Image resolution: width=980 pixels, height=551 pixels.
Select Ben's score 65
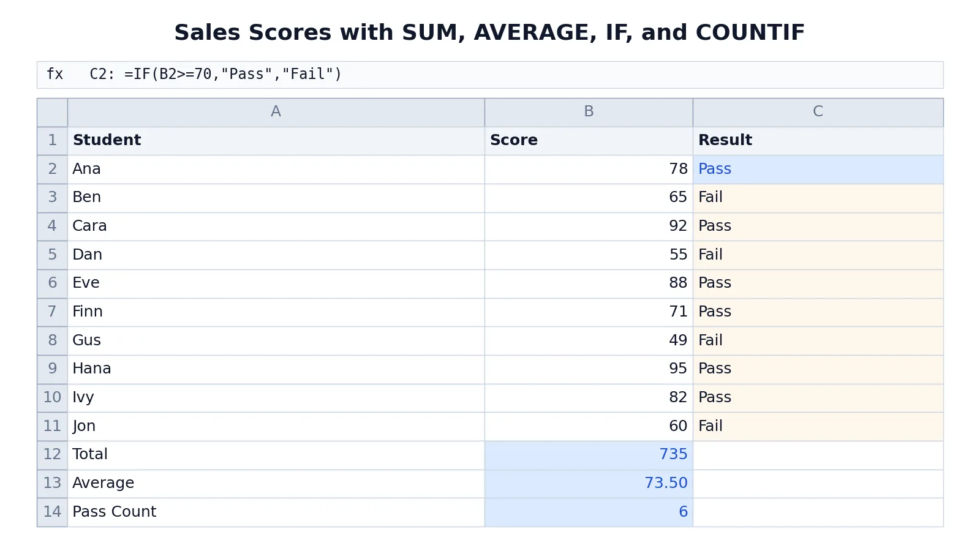coord(589,198)
